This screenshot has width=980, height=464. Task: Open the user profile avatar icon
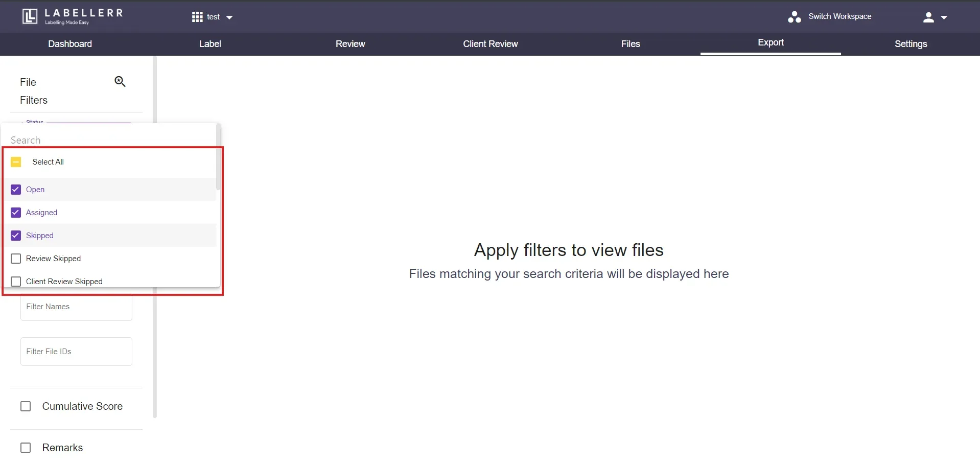click(x=928, y=17)
